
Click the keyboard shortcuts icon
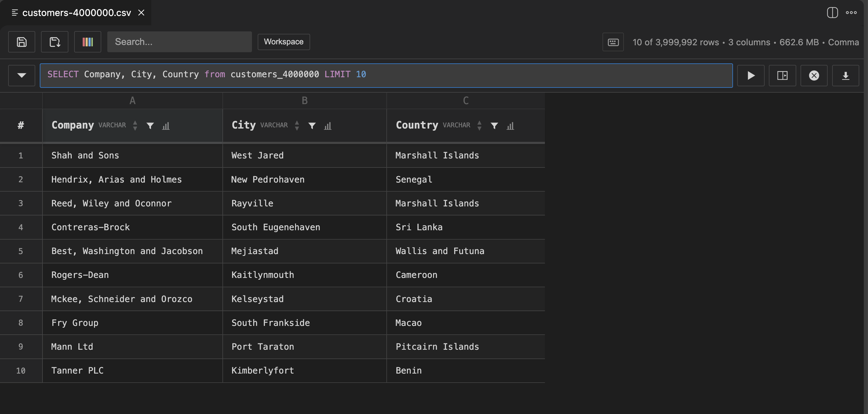[613, 42]
